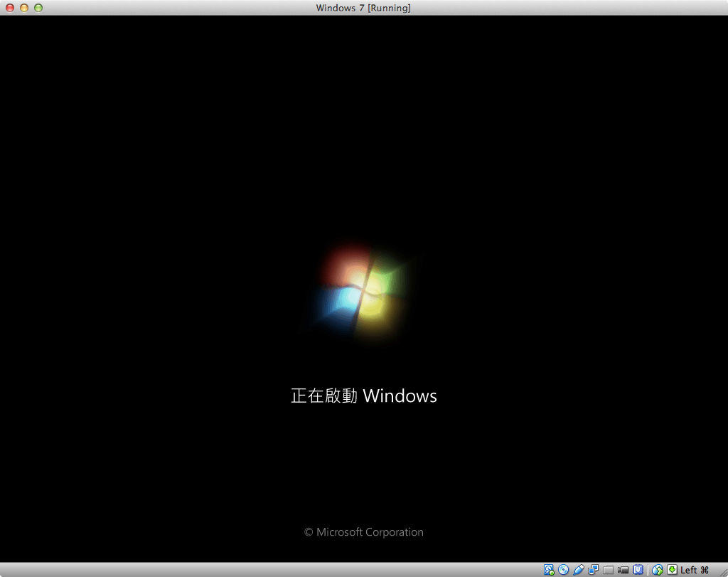728x577 pixels.
Task: Open the USB device selection menu
Action: tap(577, 569)
